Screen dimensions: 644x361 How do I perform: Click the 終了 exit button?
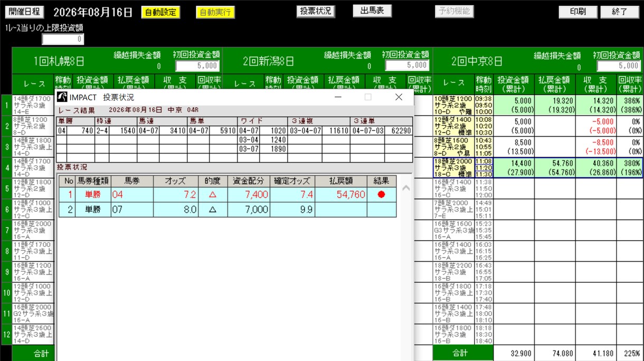(620, 12)
